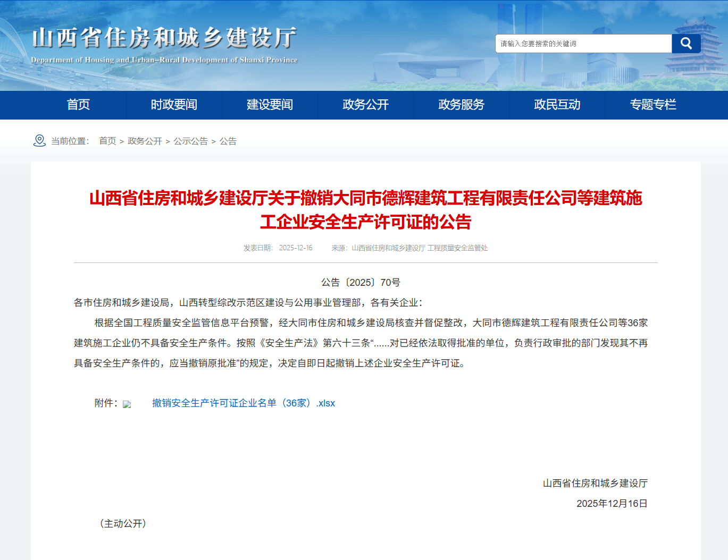The height and width of the screenshot is (560, 728).
Task: Click the 山西省住房和城乡建设厅 site logo
Action: [x=164, y=45]
